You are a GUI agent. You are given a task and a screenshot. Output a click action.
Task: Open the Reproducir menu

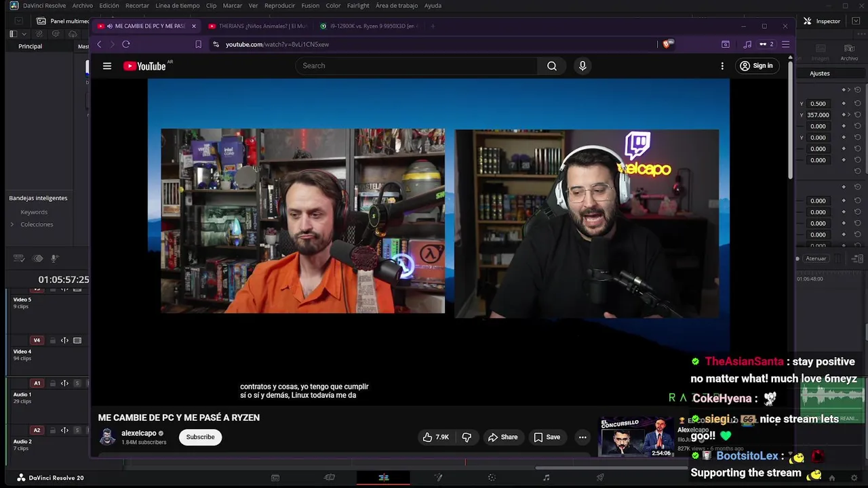(x=280, y=5)
